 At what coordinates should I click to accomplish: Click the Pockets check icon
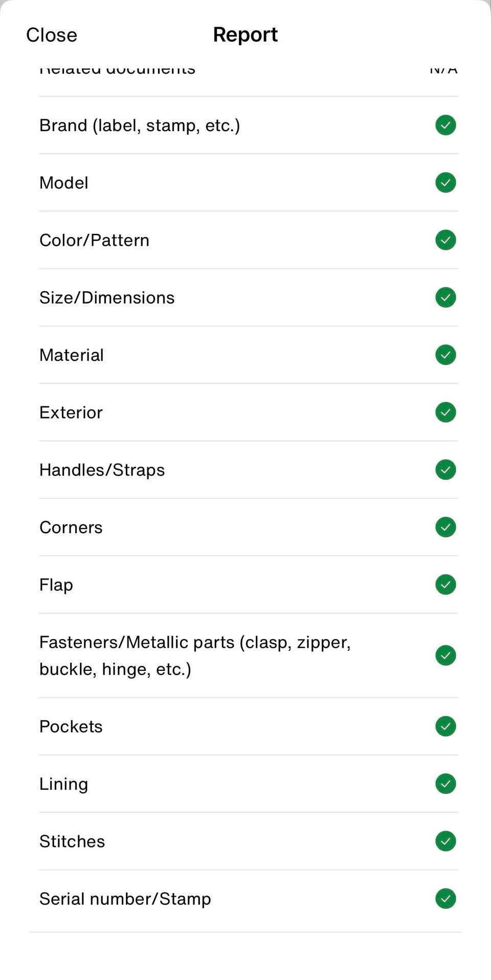click(445, 726)
